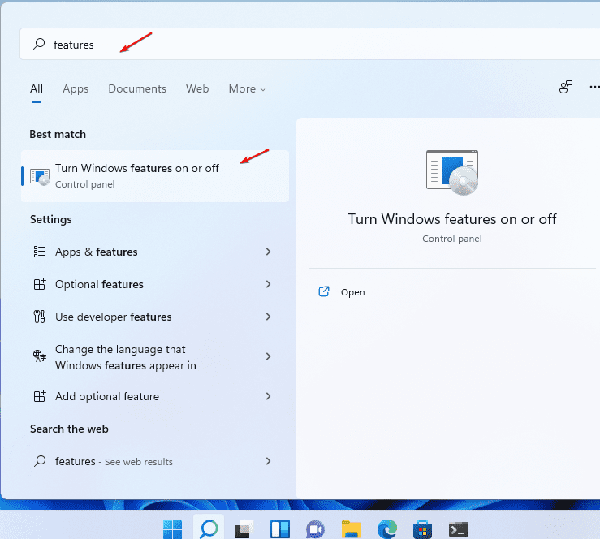
Task: Open Microsoft Edge from the taskbar
Action: tap(386, 528)
